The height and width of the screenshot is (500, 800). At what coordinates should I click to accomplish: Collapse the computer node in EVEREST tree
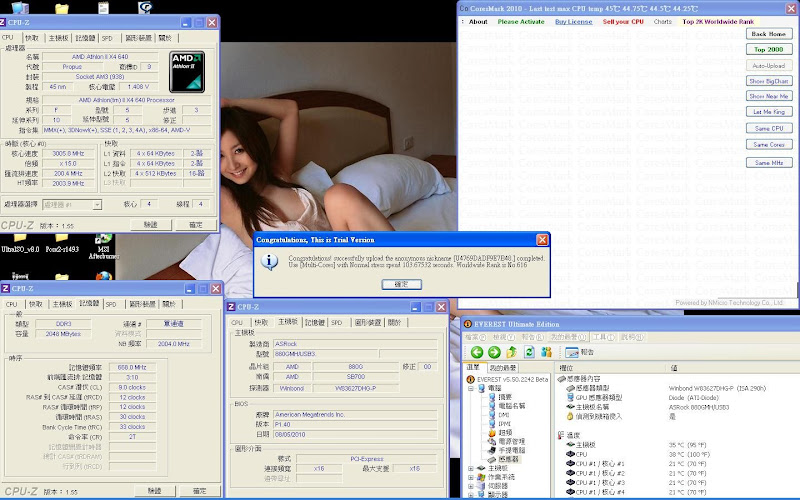point(470,388)
